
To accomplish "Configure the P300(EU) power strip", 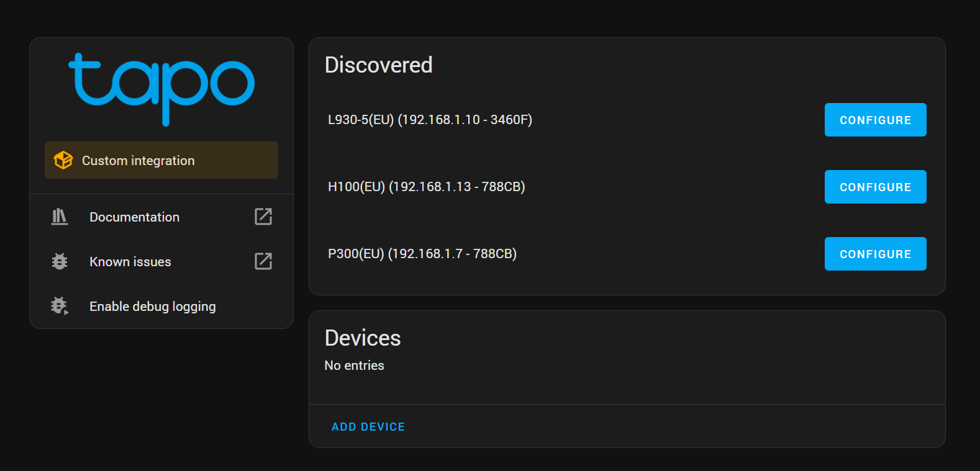I will coord(875,254).
